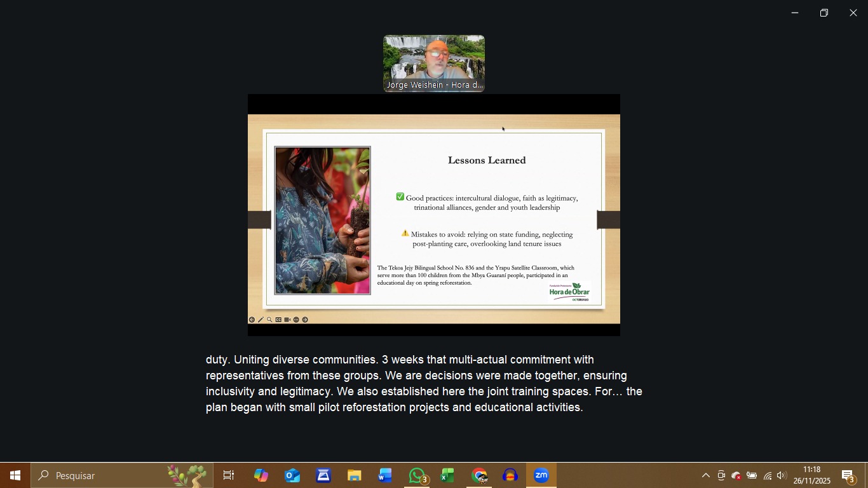Viewport: 868px width, 488px height.
Task: Open the more options ellipsis on slide
Action: point(296,320)
